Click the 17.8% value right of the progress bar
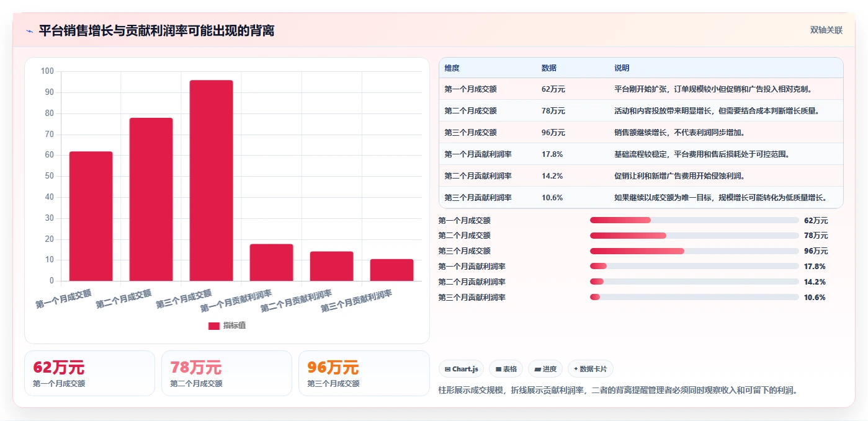868x421 pixels. click(815, 267)
